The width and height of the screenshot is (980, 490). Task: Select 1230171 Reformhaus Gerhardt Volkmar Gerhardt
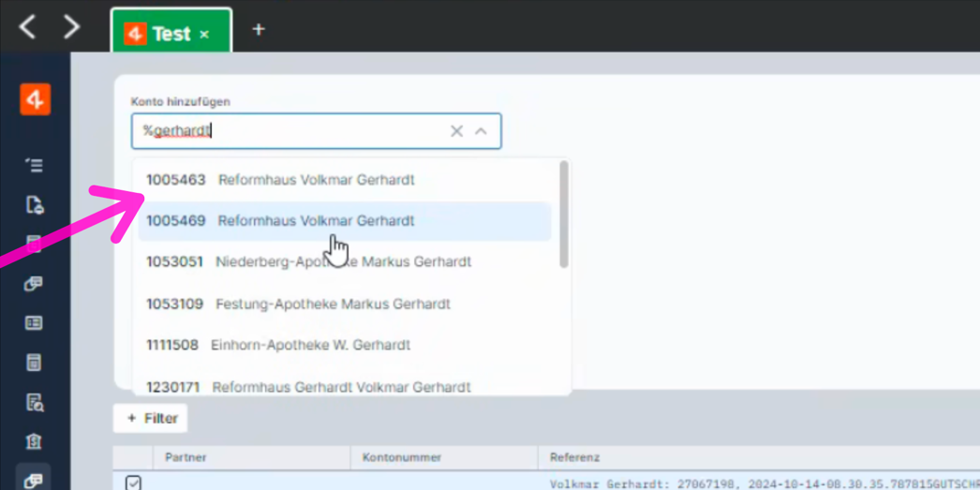click(x=345, y=386)
